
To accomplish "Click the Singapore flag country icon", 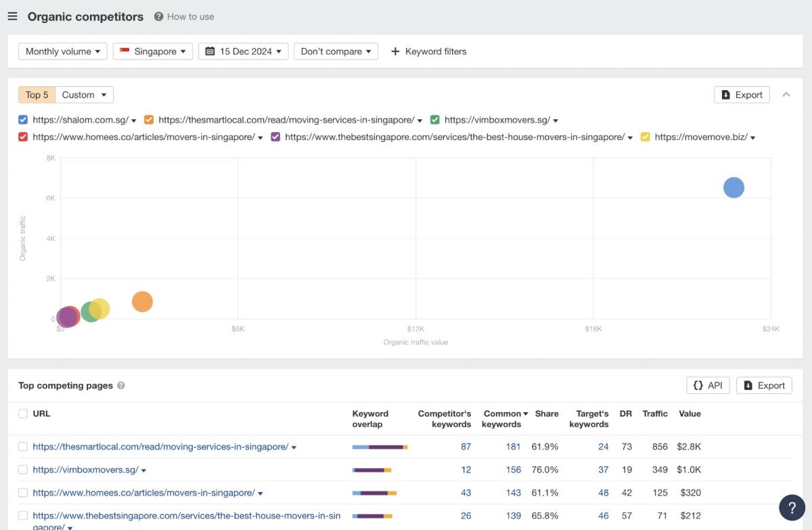I will click(125, 51).
